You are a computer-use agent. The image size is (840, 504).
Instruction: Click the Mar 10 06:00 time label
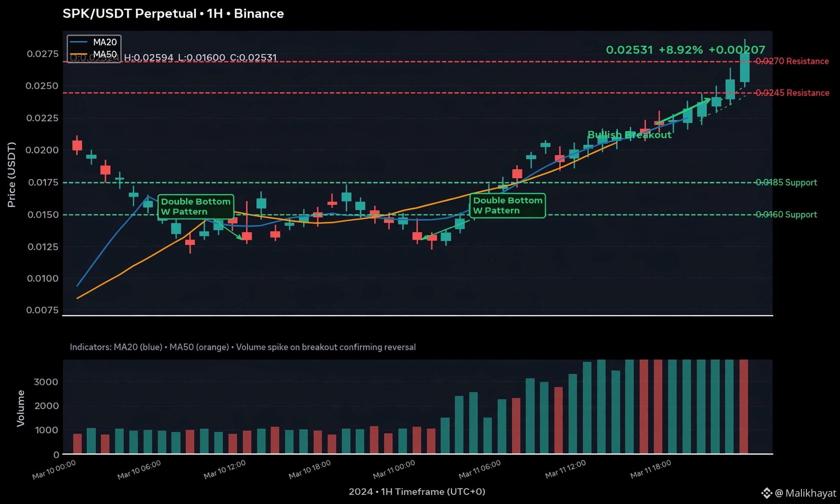pyautogui.click(x=139, y=470)
